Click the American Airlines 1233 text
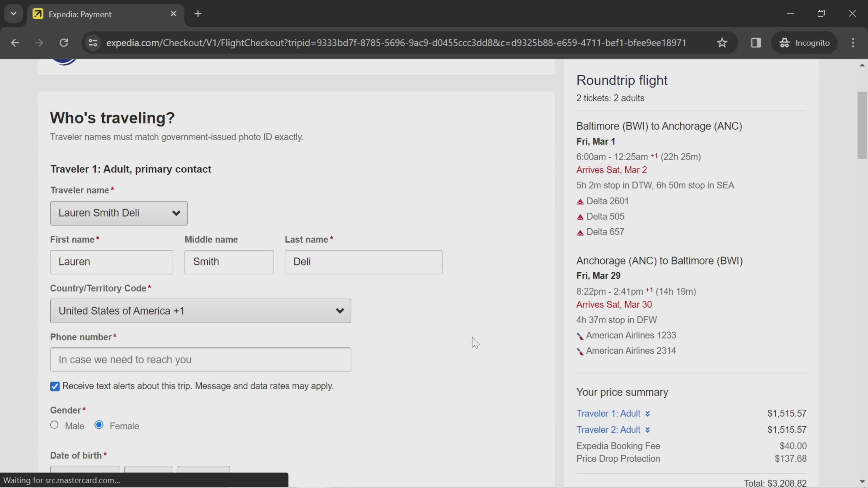 (631, 336)
